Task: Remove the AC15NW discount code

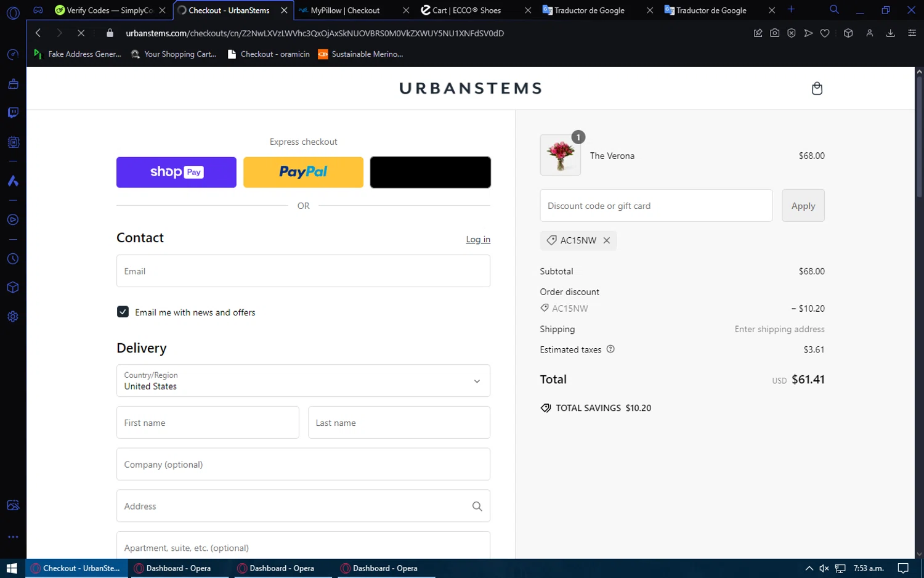Action: (607, 240)
